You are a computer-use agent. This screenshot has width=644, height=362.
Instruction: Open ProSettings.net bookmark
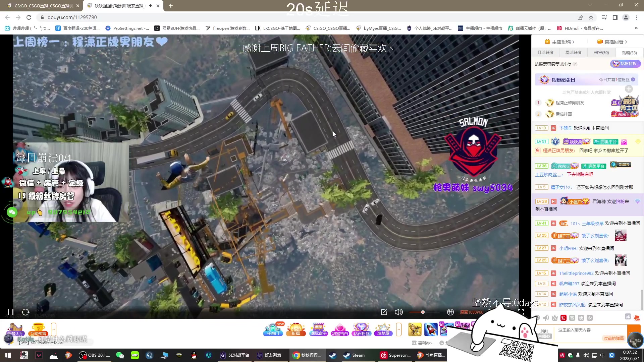point(127,28)
